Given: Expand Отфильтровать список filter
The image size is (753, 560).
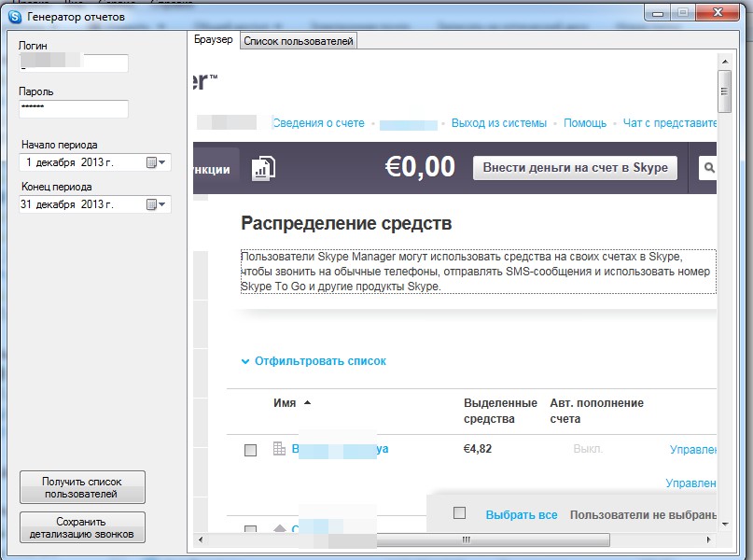Looking at the screenshot, I should point(314,361).
